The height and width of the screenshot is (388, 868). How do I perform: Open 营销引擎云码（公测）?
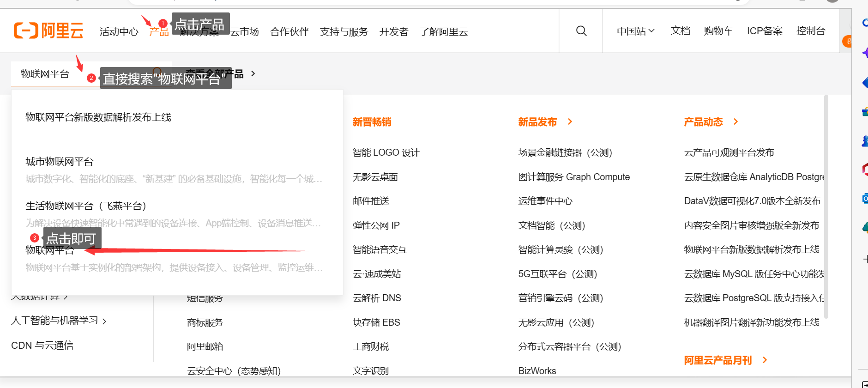[561, 298]
